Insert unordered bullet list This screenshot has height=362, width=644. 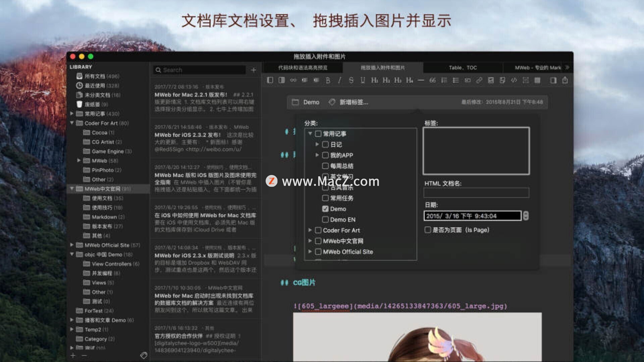click(x=455, y=80)
